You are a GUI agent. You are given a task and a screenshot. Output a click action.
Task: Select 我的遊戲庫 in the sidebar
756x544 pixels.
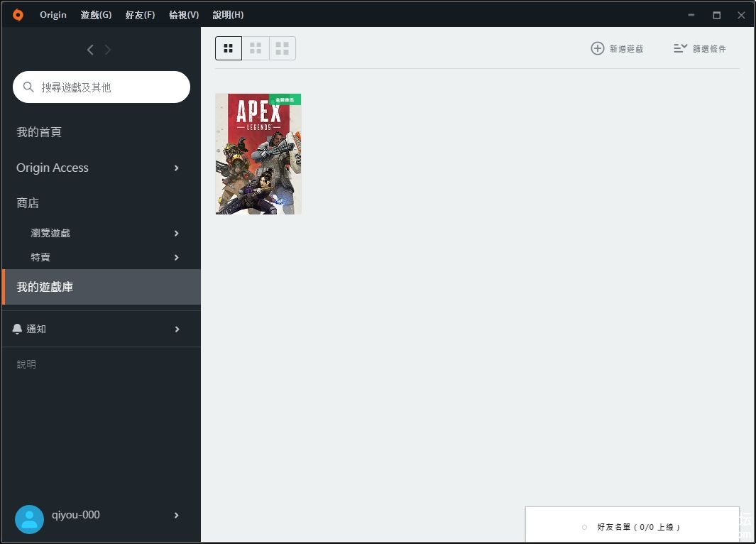pyautogui.click(x=102, y=287)
